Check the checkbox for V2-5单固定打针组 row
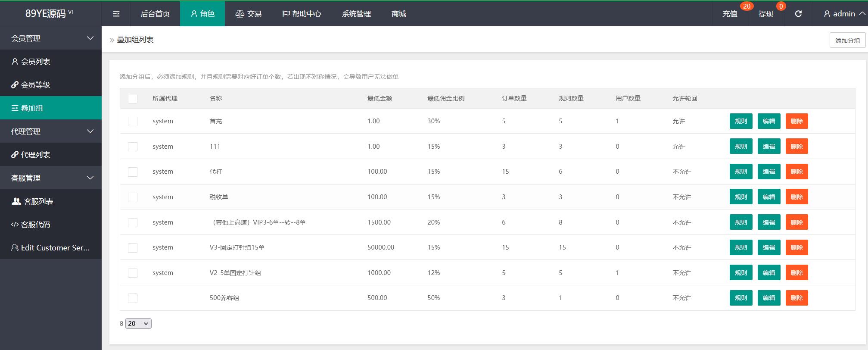This screenshot has height=350, width=868. pos(133,273)
